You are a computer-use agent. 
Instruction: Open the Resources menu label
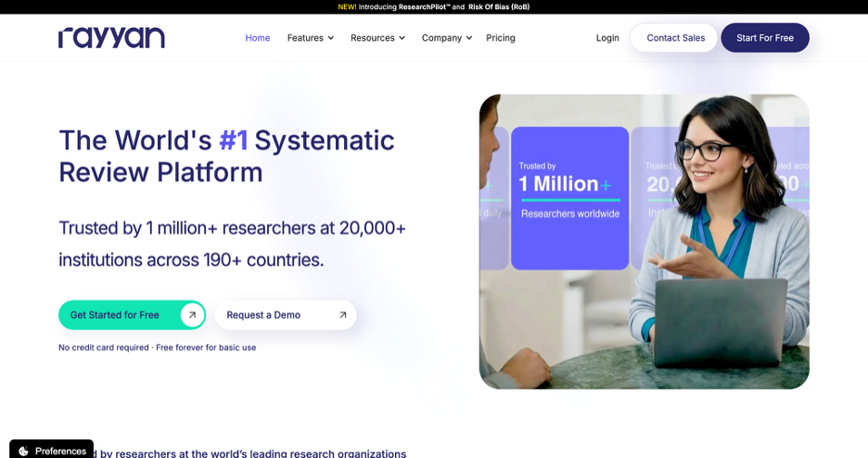372,38
